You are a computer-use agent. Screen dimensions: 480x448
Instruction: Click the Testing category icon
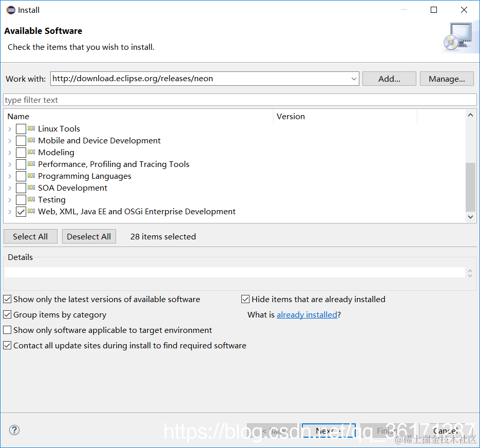point(31,199)
